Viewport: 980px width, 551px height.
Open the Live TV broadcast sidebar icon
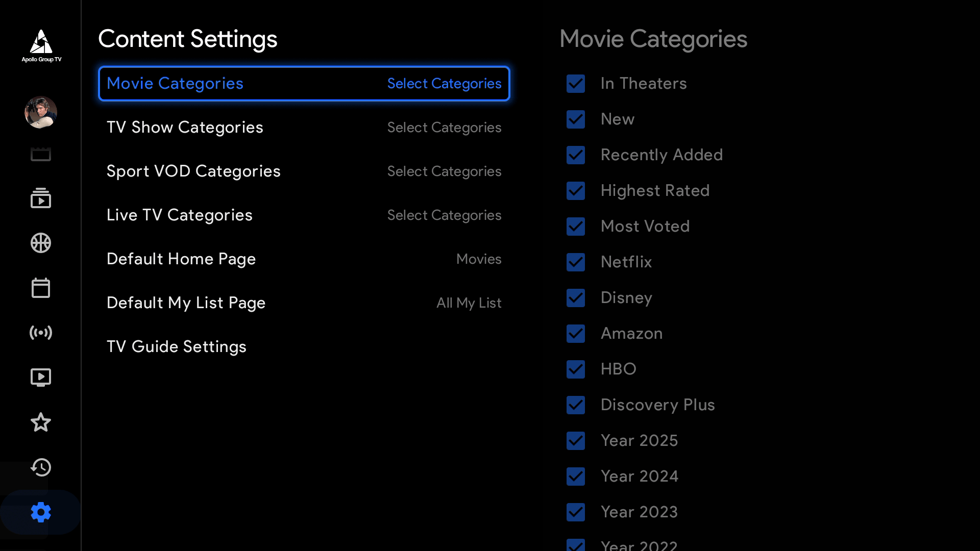(41, 333)
